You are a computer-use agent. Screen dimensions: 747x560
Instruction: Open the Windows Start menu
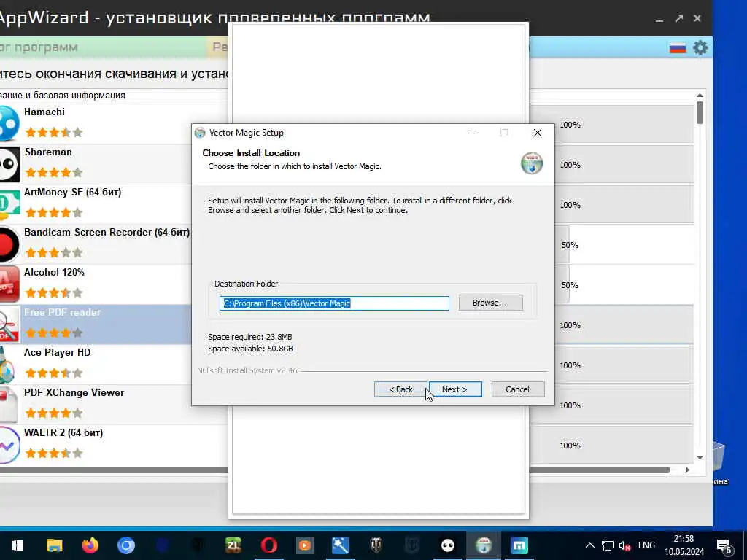[18, 545]
